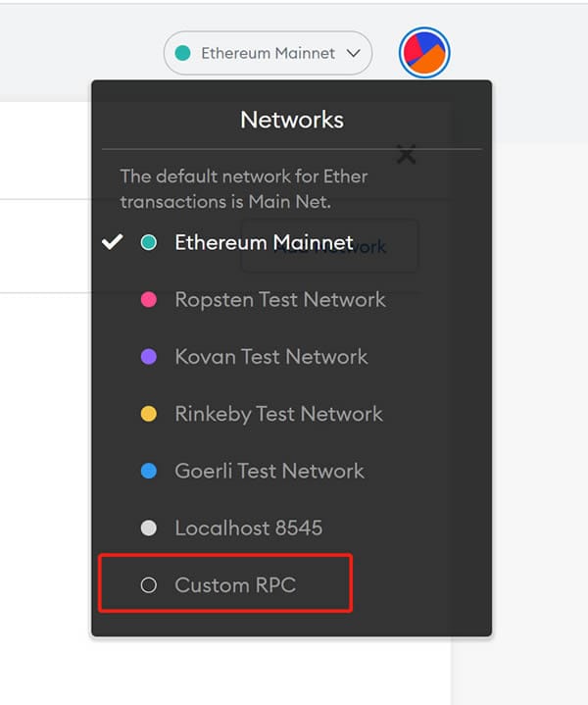
Task: Click the pink Ropsten network dot
Action: coord(148,299)
